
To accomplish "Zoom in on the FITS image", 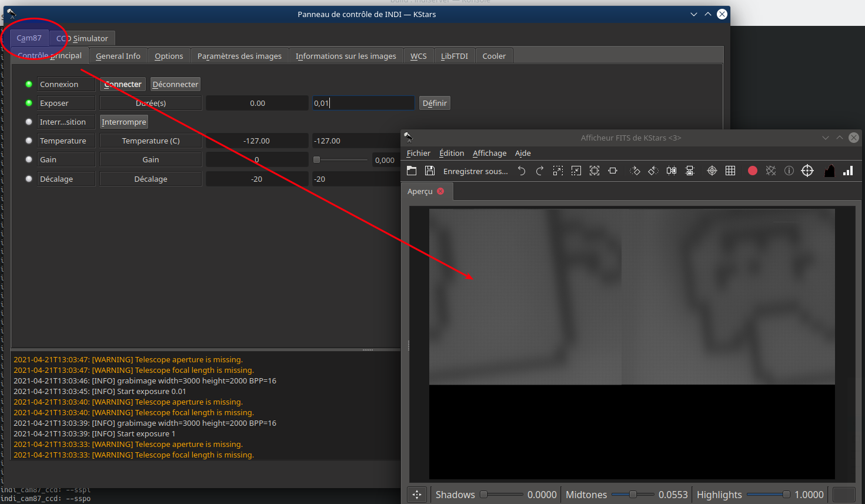I will coord(558,171).
